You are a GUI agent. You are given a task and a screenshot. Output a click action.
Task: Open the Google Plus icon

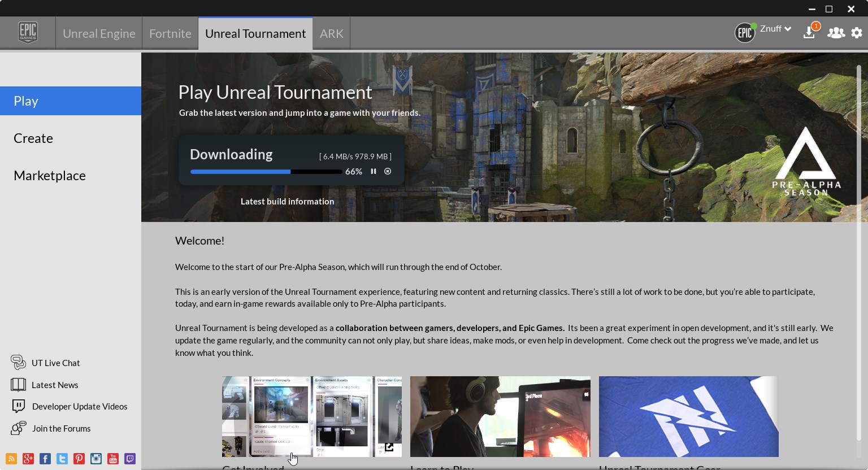point(28,459)
